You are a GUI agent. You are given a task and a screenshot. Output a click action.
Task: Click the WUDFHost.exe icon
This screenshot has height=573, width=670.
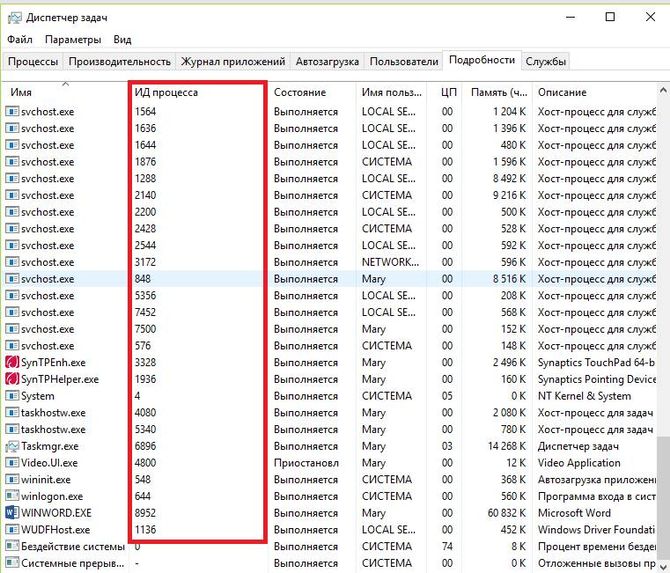pos(12,529)
